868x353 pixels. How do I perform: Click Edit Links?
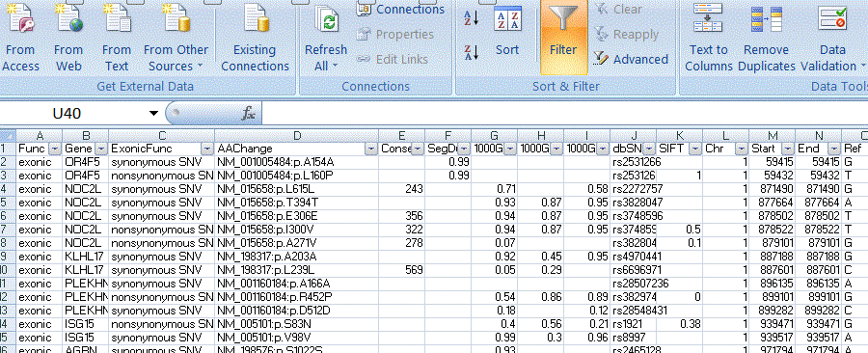pyautogui.click(x=393, y=59)
